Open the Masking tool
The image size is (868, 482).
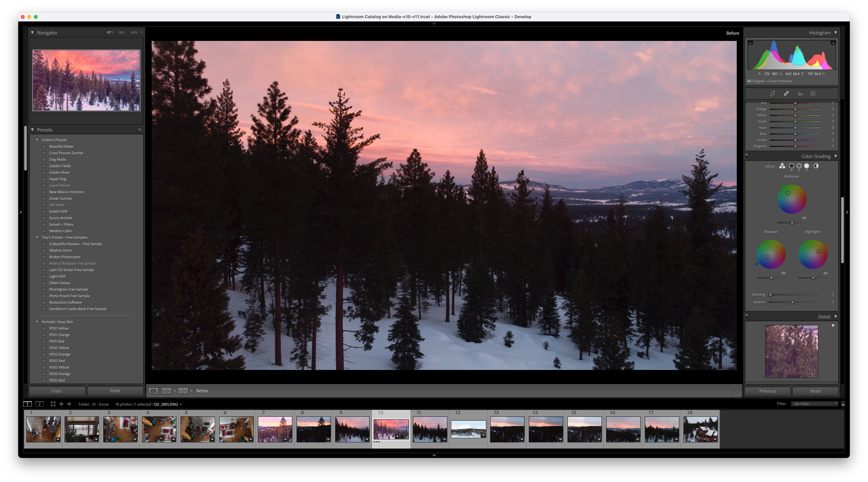coord(813,94)
